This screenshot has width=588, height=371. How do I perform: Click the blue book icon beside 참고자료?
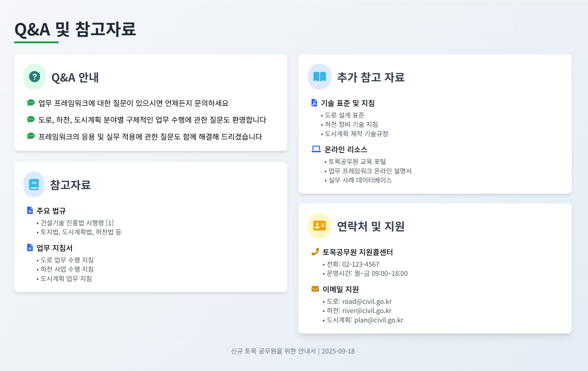pyautogui.click(x=34, y=185)
